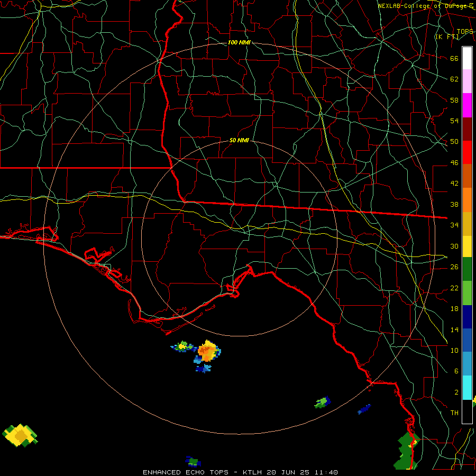476x476 pixels.
Task: Click the orange storm cell core offshore
Action: tap(207, 352)
